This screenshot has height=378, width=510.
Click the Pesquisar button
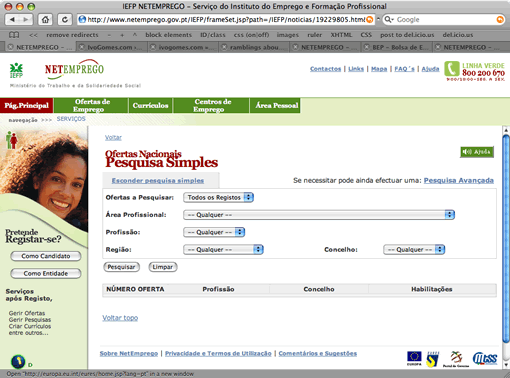(x=121, y=267)
